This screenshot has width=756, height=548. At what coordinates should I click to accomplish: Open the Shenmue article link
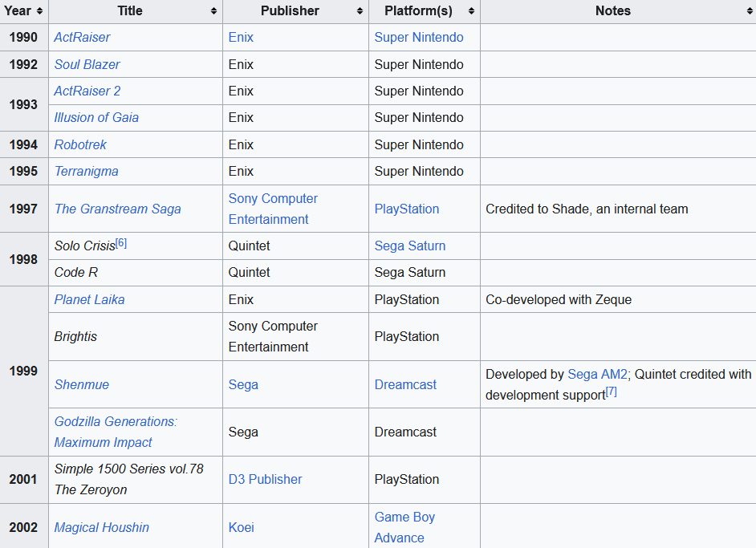pyautogui.click(x=82, y=384)
